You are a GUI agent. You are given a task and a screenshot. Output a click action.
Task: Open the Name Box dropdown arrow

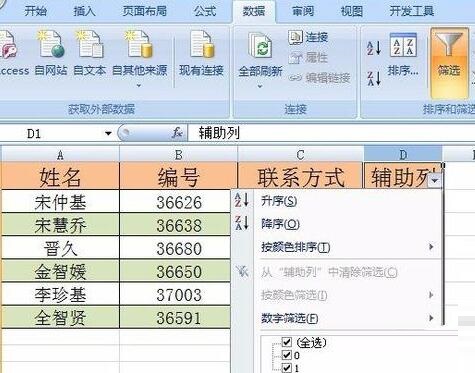click(x=108, y=133)
